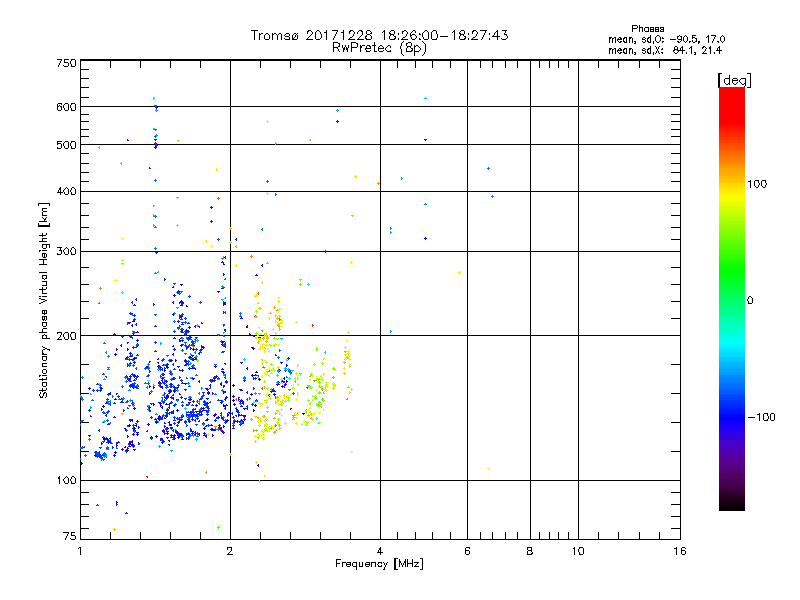The width and height of the screenshot is (800, 600).
Task: Click the y-axis '500' tick label
Action: [x=66, y=145]
